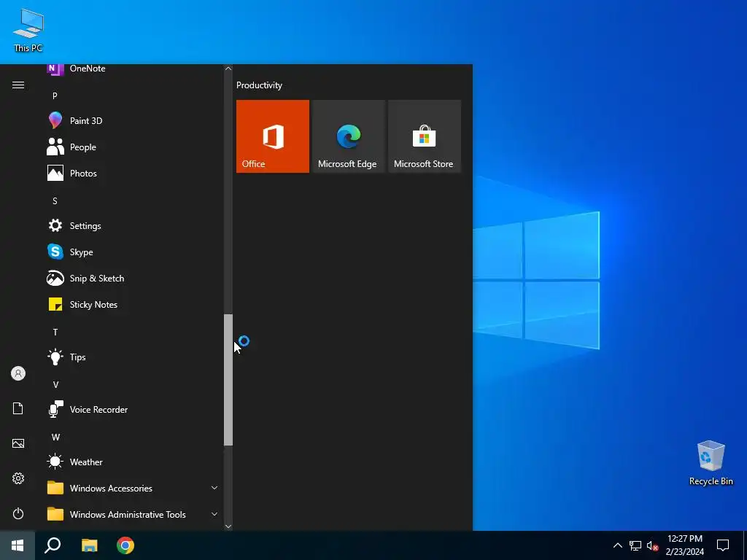The height and width of the screenshot is (560, 747).
Task: Open the Office tile
Action: tap(273, 136)
